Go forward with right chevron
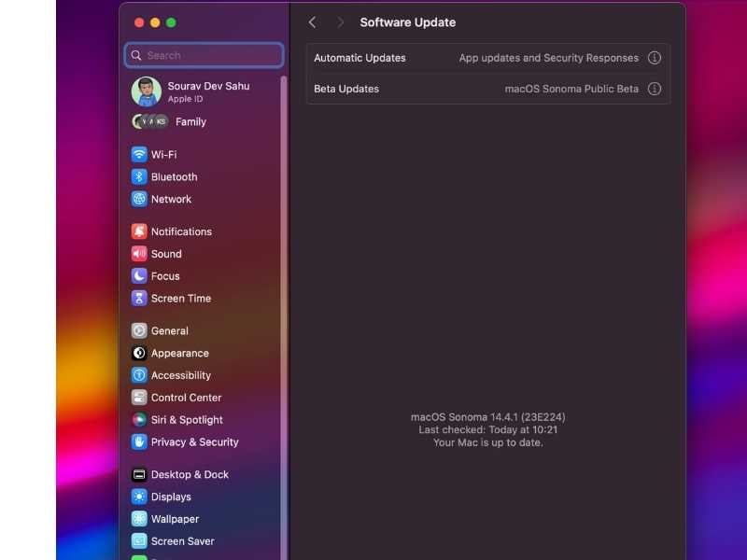This screenshot has width=747, height=560. pyautogui.click(x=340, y=22)
